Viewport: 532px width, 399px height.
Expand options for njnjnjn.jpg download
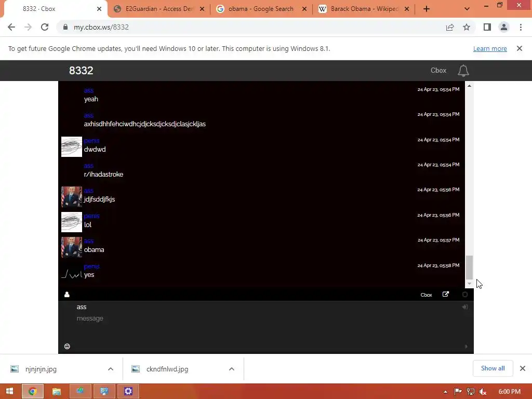point(111,369)
